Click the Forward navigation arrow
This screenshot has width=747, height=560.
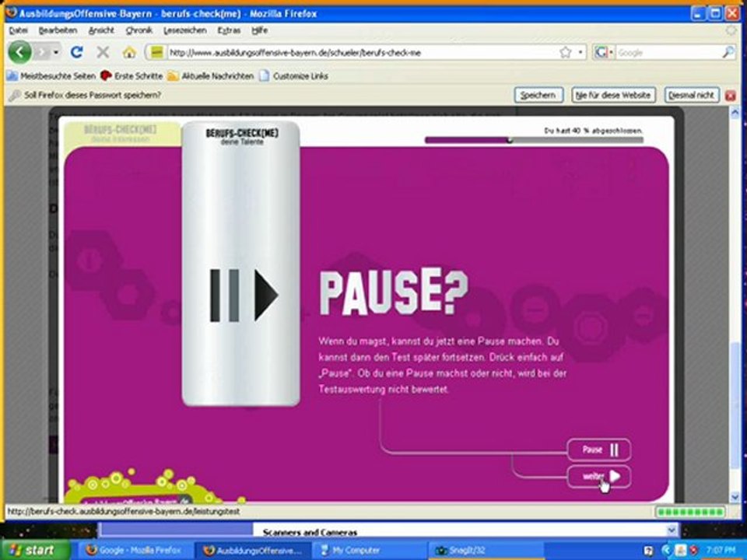click(42, 52)
